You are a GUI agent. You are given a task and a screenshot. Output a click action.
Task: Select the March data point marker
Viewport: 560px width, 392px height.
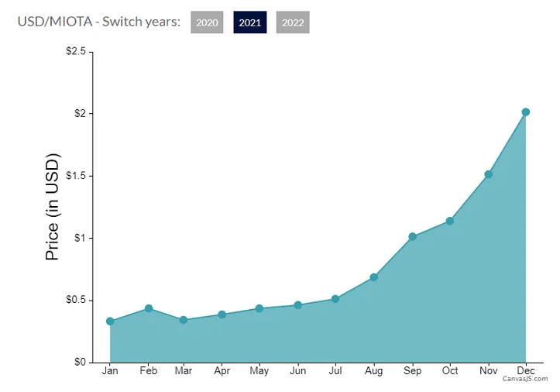183,320
